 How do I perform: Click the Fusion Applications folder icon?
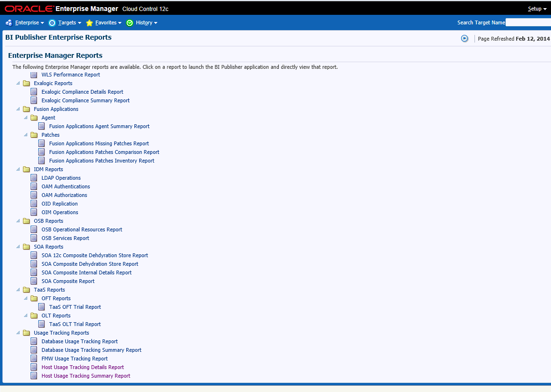tap(26, 109)
